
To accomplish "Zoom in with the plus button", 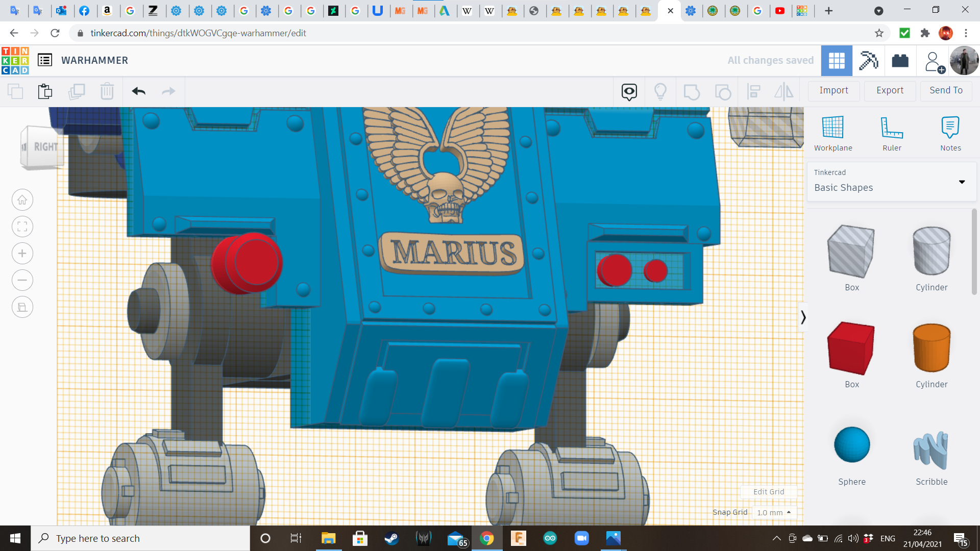I will [22, 254].
